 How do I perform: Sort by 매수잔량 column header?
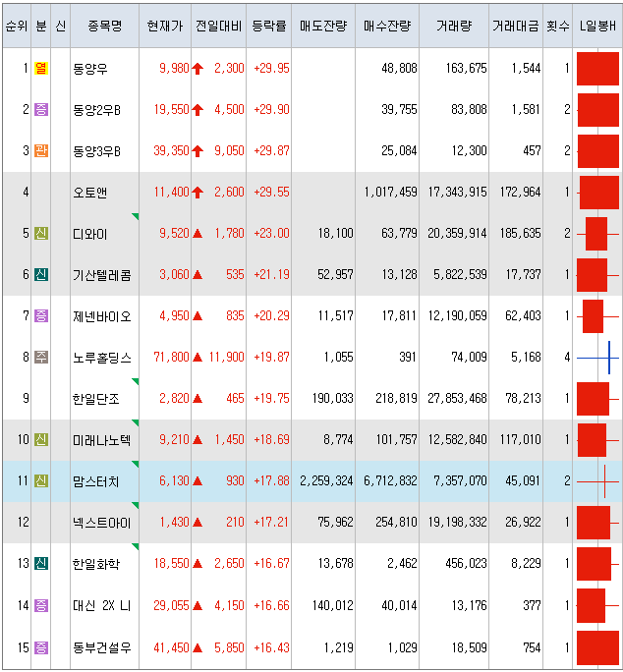pos(387,27)
